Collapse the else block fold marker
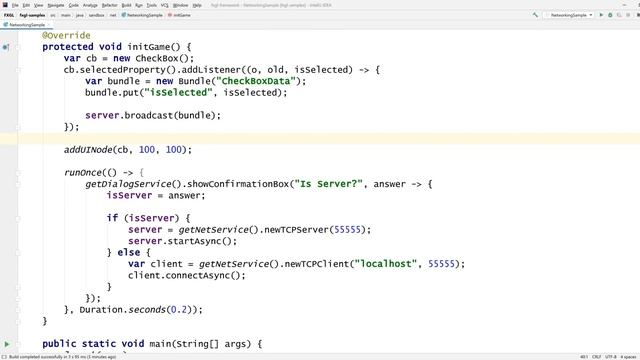640x360 pixels. pos(18,253)
